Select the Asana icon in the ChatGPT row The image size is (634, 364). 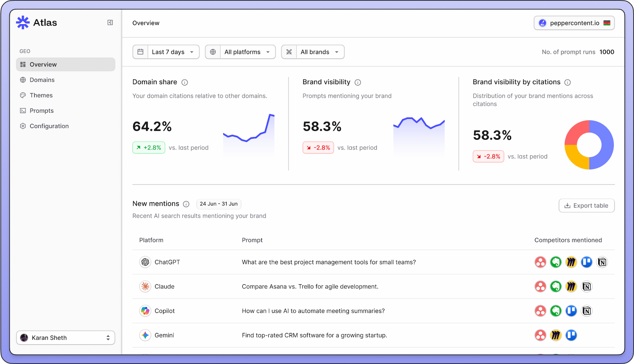click(540, 262)
